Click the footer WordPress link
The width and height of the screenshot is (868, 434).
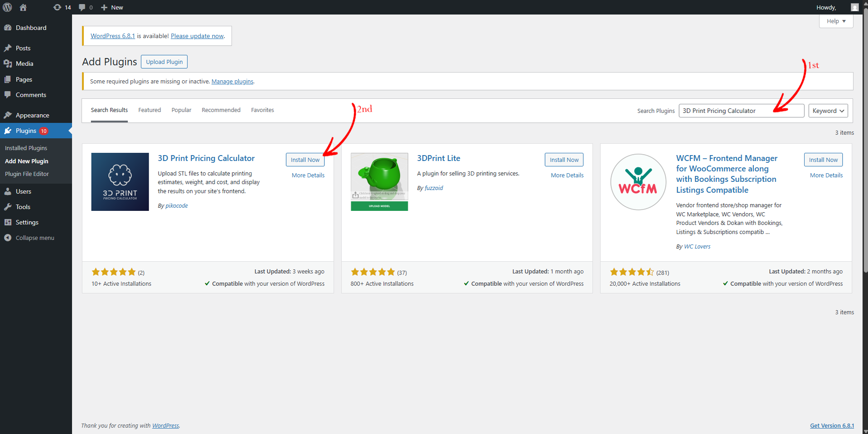point(165,425)
